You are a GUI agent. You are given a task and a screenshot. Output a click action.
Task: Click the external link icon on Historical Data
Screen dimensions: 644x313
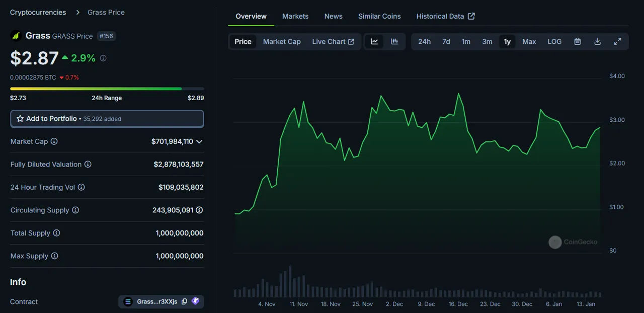point(471,16)
